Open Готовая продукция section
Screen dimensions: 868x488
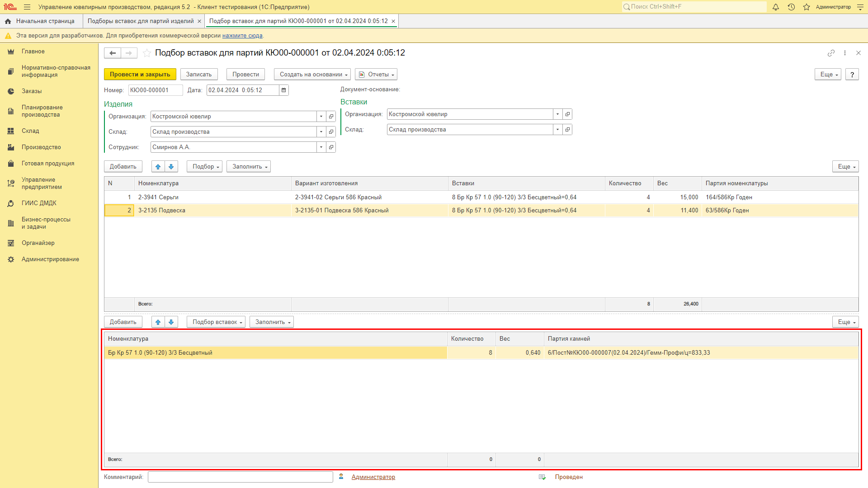click(48, 164)
